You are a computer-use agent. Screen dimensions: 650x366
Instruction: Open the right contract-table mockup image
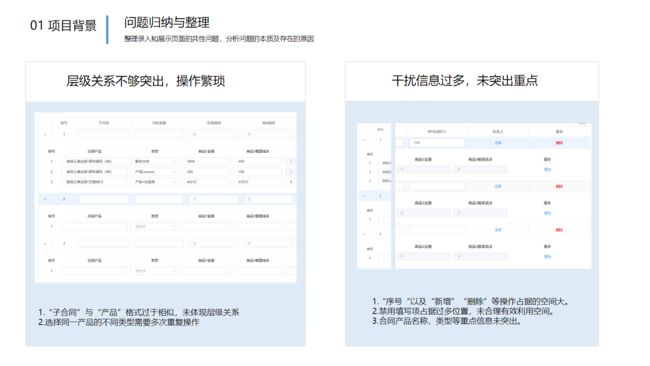point(474,196)
